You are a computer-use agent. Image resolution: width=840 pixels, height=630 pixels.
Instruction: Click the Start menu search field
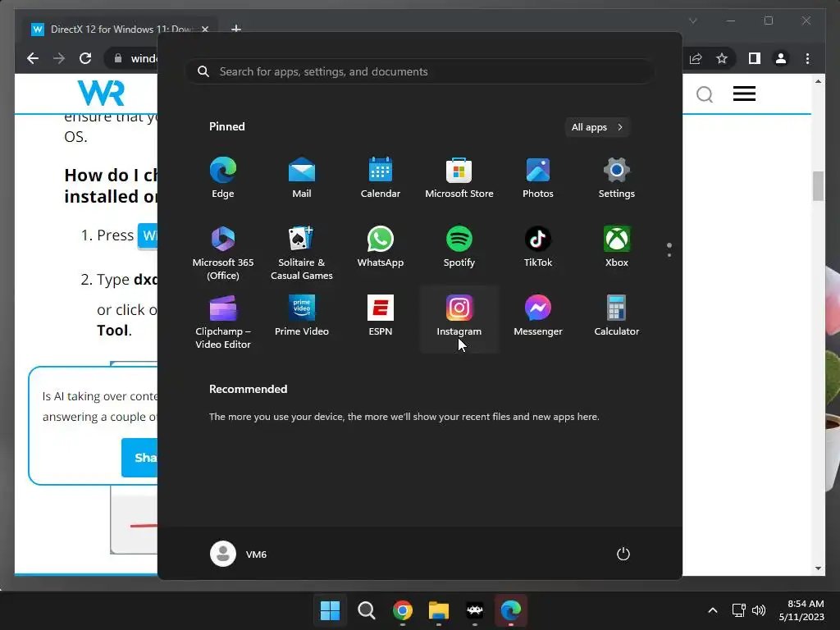420,72
